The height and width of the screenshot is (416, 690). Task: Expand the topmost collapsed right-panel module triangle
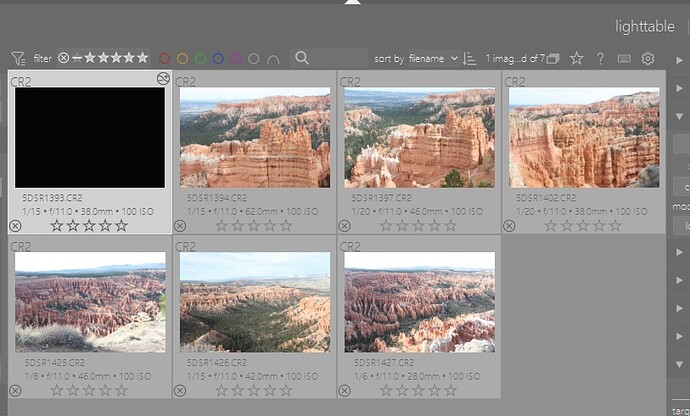coord(679,60)
